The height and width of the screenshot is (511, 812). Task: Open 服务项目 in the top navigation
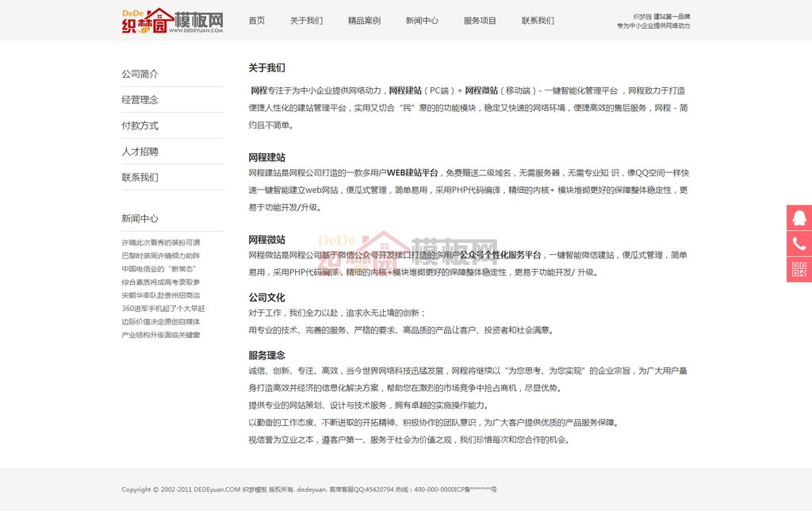pos(480,21)
